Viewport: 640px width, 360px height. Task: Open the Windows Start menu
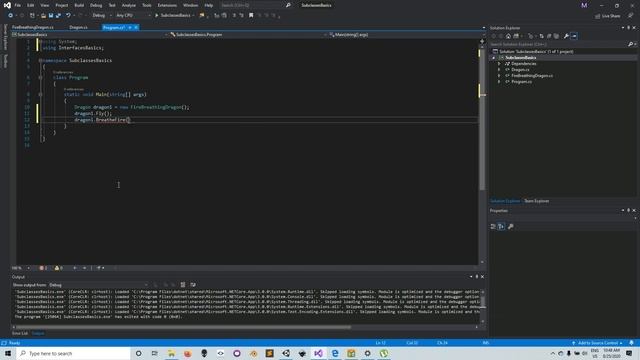tap(8, 353)
